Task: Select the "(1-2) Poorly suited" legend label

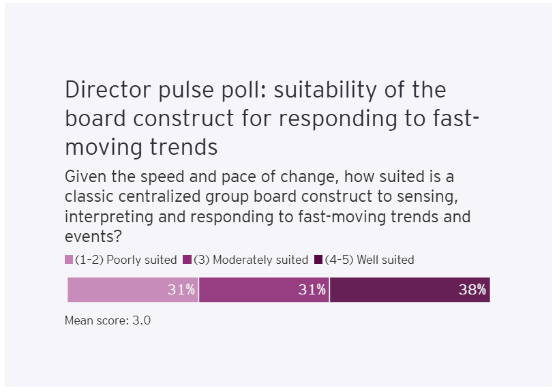Action: pos(125,260)
